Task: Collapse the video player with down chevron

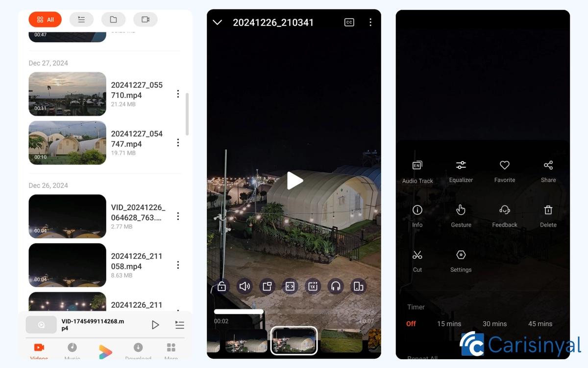Action: click(218, 23)
